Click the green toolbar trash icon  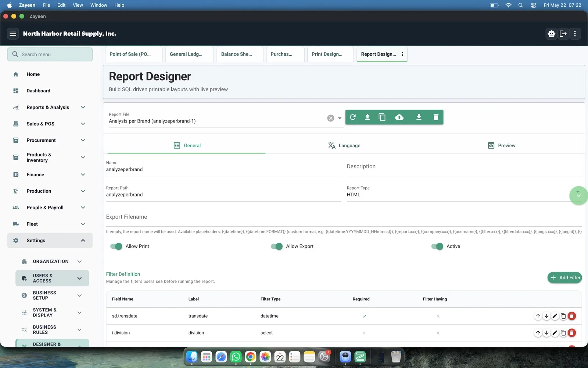click(436, 117)
